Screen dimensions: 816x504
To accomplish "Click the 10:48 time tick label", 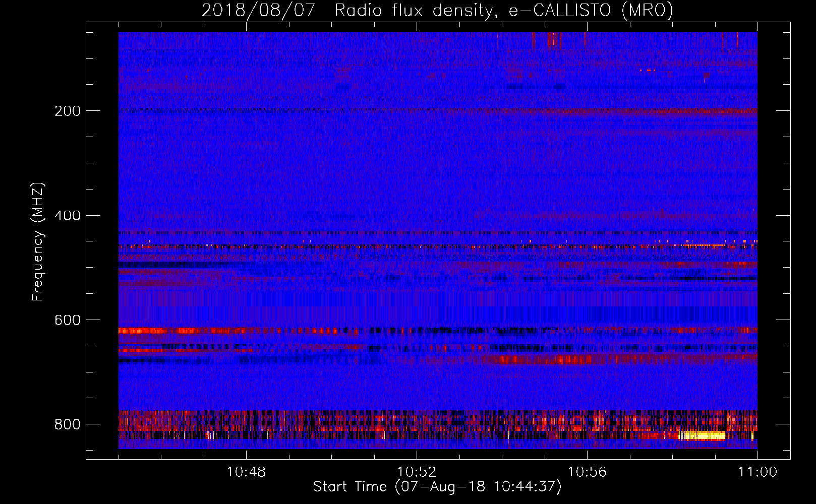I will click(x=246, y=472).
